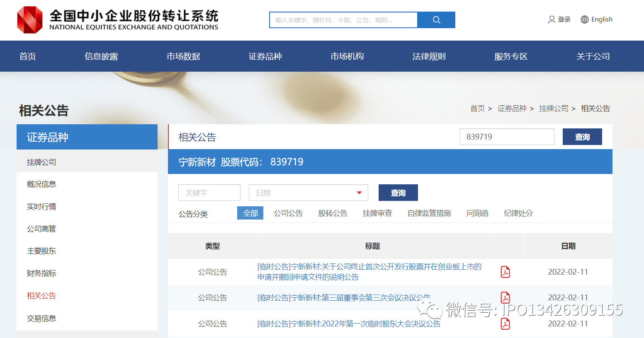Select the 自律监管措施 category tab

click(x=429, y=213)
